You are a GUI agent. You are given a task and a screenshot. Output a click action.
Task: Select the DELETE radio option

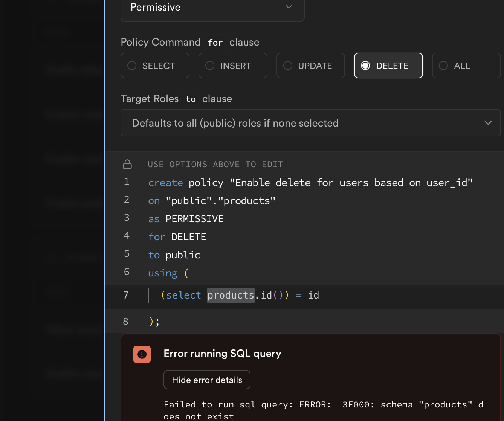click(x=388, y=66)
